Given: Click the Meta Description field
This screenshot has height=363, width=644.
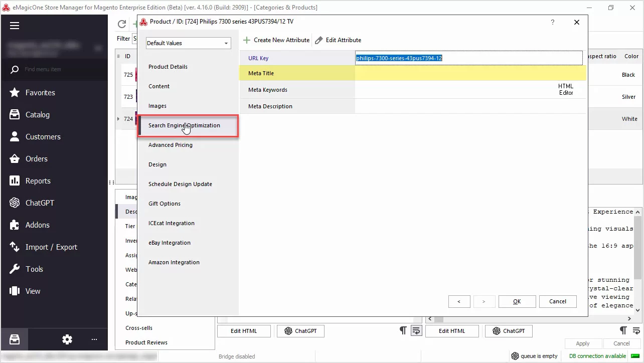Looking at the screenshot, I should coord(470,106).
